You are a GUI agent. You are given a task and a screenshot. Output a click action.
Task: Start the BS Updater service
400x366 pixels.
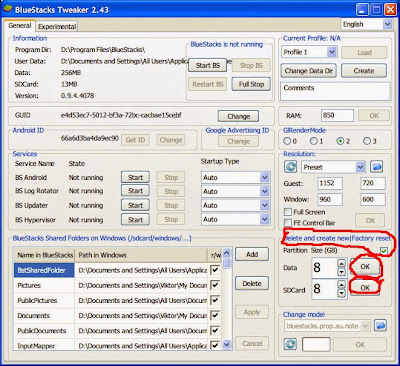[135, 205]
